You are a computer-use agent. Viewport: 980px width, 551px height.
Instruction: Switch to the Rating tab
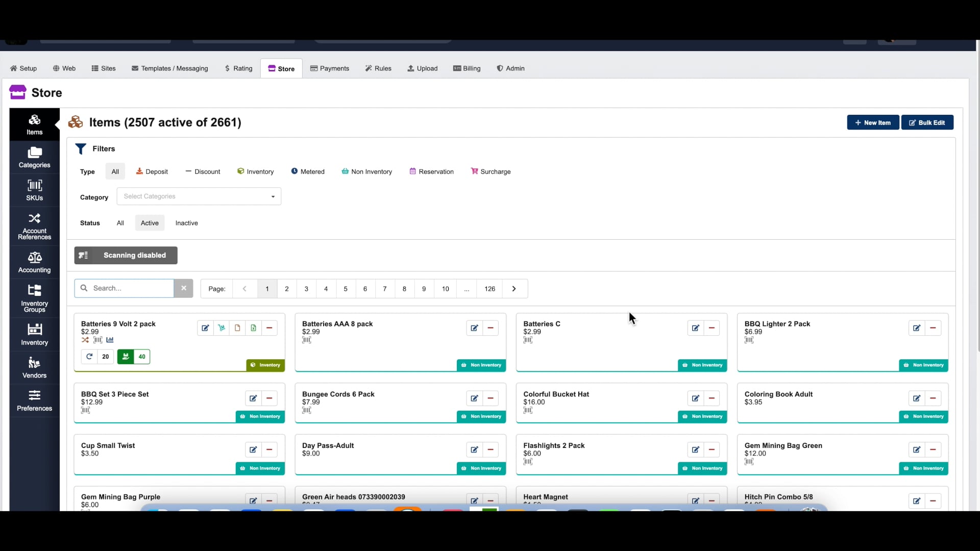point(239,68)
